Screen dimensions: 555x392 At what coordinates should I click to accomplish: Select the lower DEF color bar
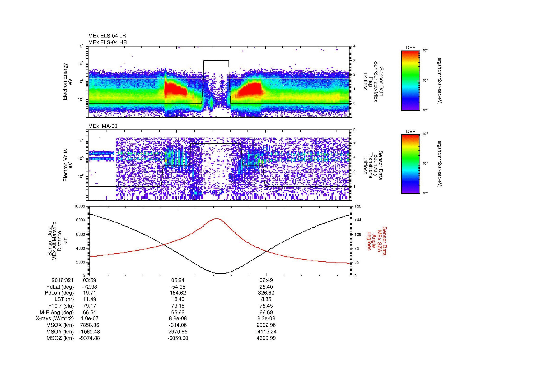(410, 164)
